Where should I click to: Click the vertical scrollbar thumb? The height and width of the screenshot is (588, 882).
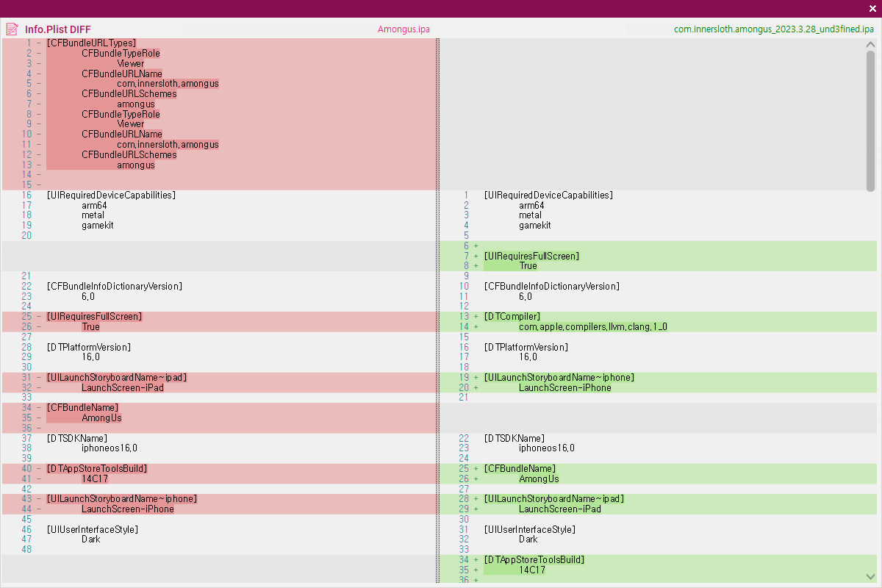tap(871, 121)
